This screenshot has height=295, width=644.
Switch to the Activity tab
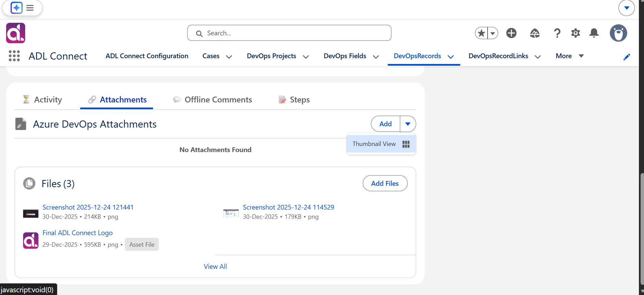tap(42, 100)
